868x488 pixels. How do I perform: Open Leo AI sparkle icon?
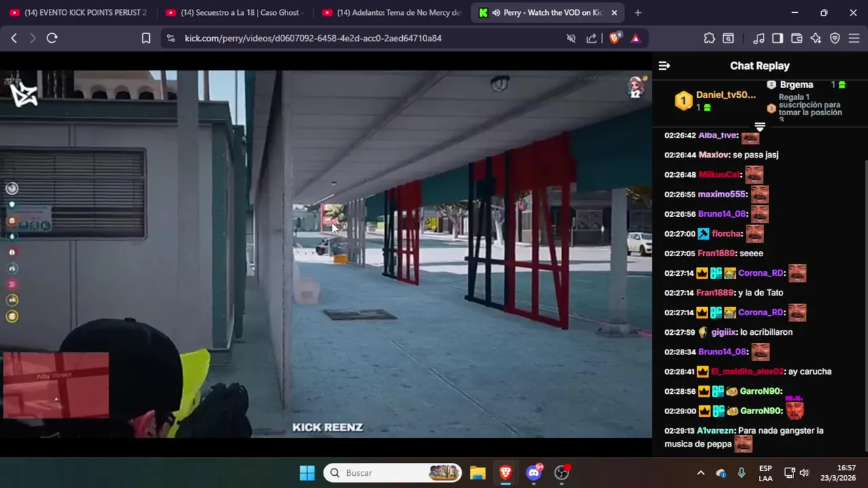click(816, 39)
